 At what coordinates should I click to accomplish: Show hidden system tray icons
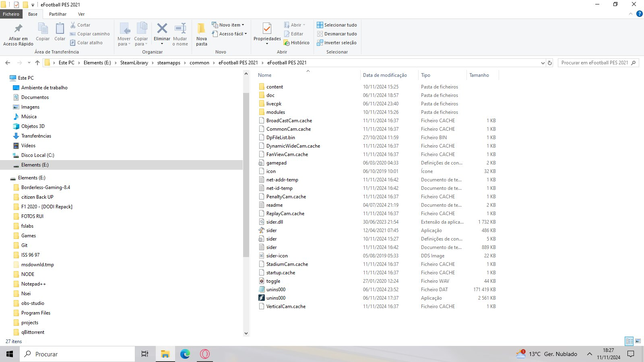coord(590,354)
